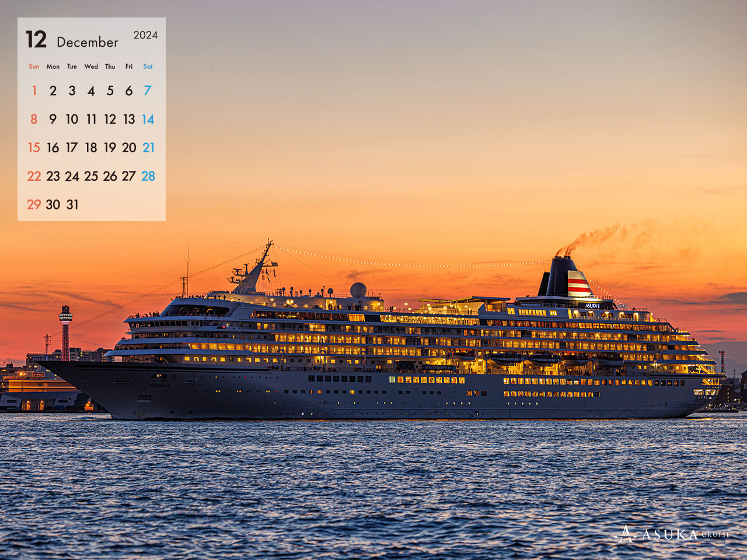Select Saturday date 28

point(148,176)
